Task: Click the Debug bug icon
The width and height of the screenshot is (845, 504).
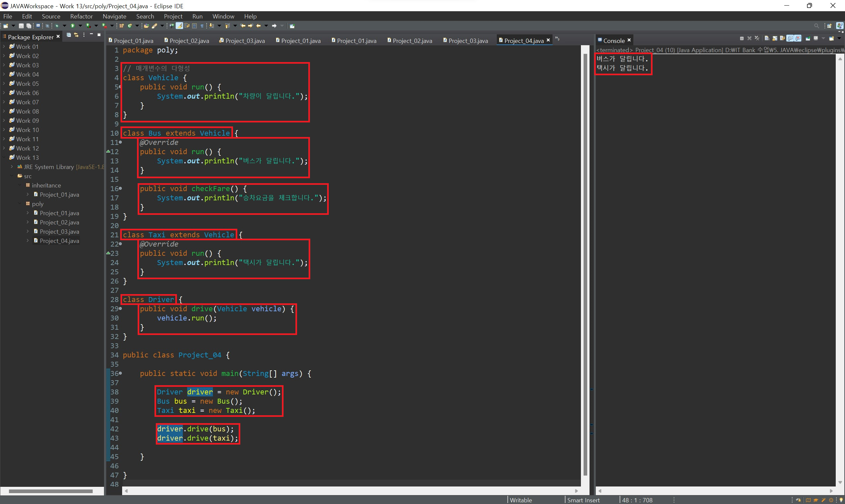Action: (x=57, y=26)
